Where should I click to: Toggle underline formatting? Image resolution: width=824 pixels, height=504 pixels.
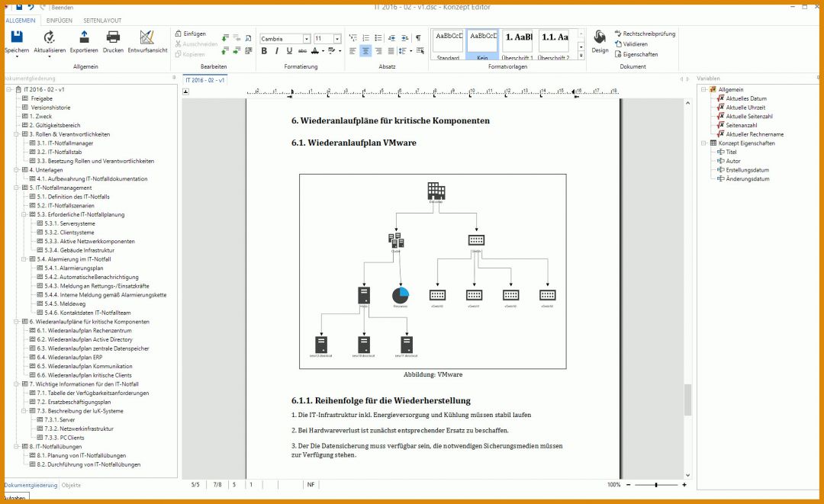coord(289,51)
